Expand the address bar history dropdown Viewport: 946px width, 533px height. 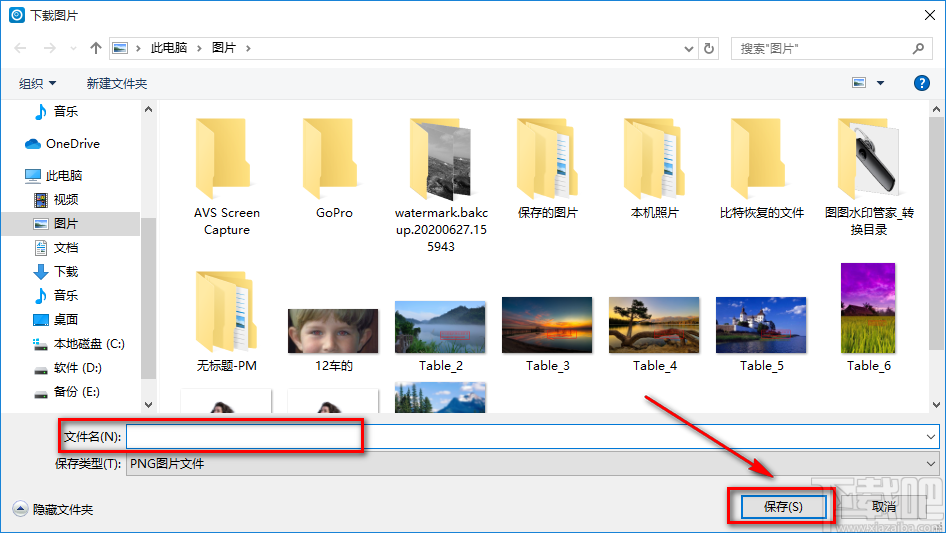pyautogui.click(x=688, y=48)
